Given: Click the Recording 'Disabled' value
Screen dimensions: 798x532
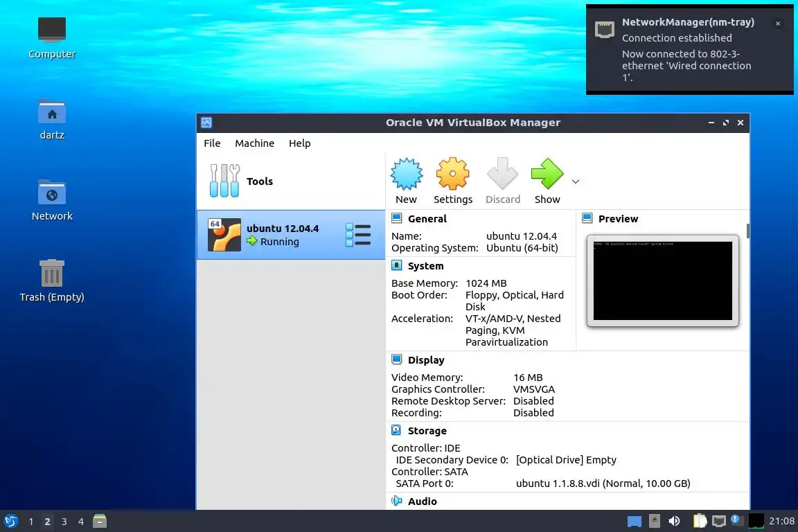Looking at the screenshot, I should pos(533,412).
